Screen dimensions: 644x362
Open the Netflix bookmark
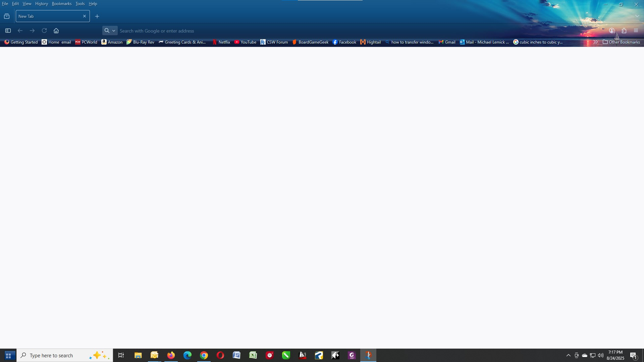[221, 42]
